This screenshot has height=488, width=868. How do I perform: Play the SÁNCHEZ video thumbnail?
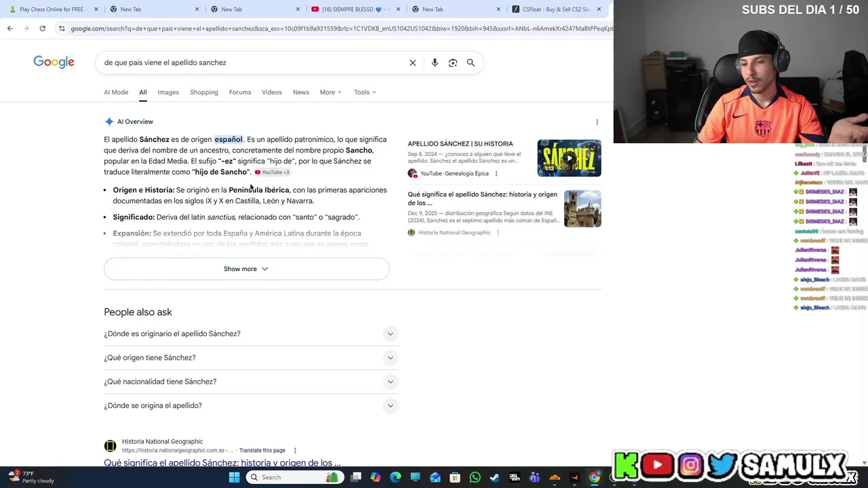569,158
